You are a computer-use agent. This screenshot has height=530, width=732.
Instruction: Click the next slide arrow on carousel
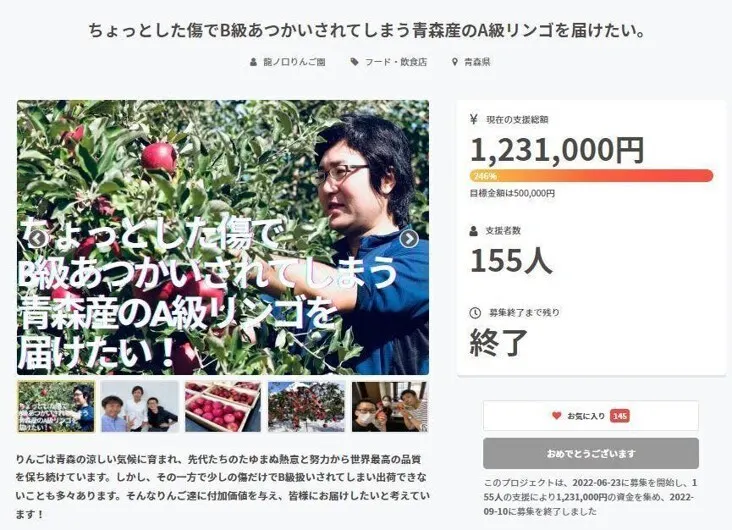point(409,239)
